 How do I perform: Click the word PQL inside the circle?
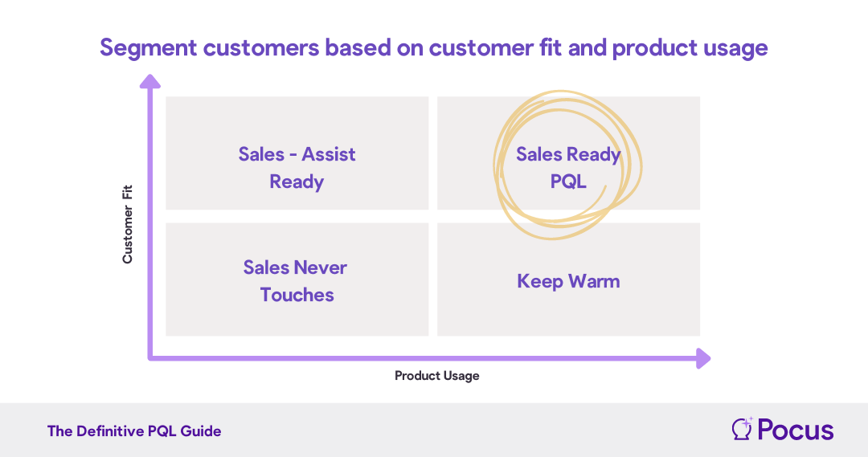coord(568,182)
